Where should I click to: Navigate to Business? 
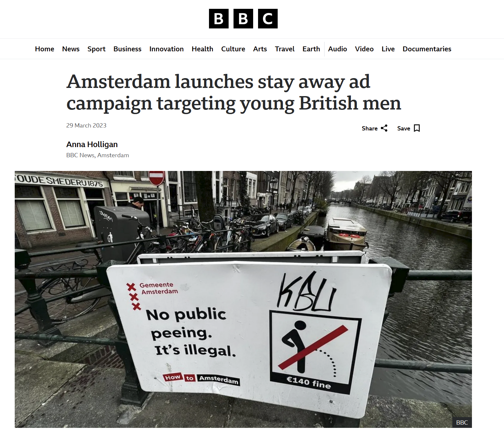(127, 49)
